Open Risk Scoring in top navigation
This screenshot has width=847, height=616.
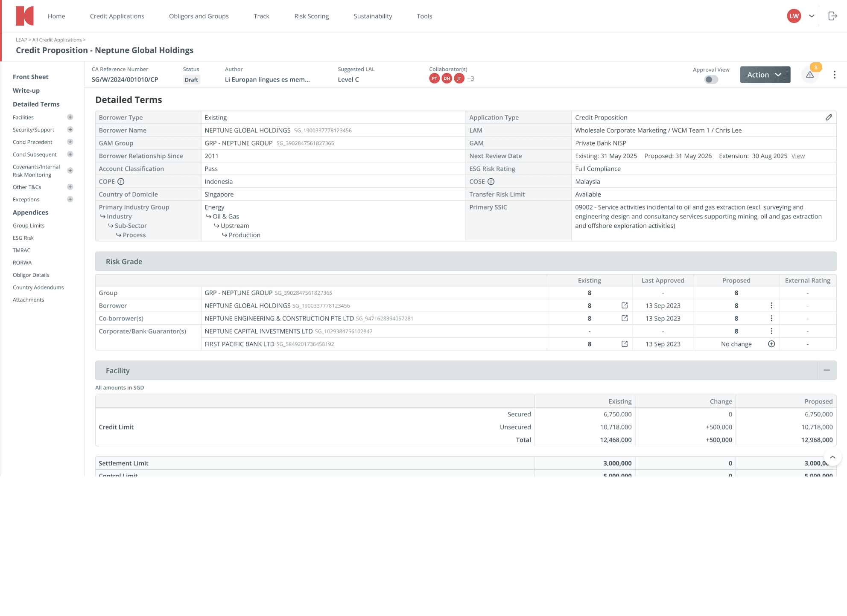coord(311,16)
